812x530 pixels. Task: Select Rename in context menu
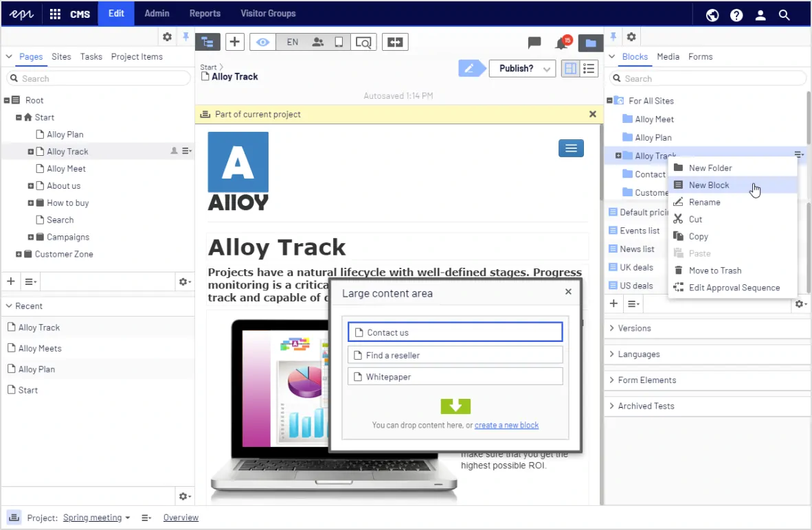[732, 202]
